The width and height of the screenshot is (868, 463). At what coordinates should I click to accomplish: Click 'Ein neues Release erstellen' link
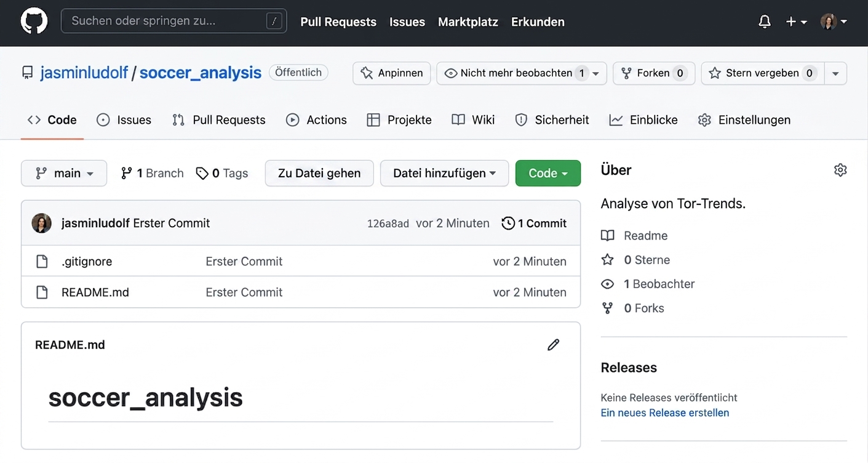click(665, 413)
